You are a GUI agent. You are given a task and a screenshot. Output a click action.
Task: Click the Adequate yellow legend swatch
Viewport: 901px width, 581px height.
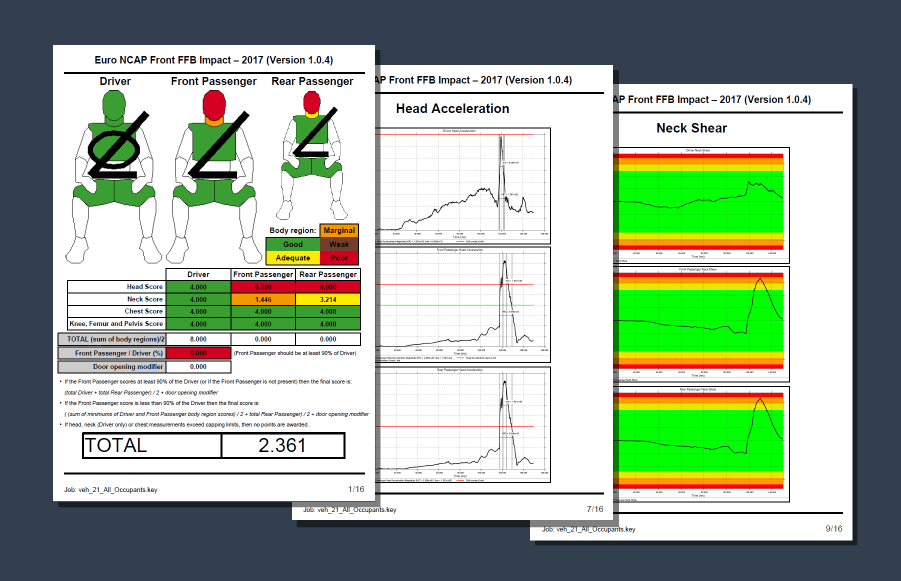click(293, 257)
